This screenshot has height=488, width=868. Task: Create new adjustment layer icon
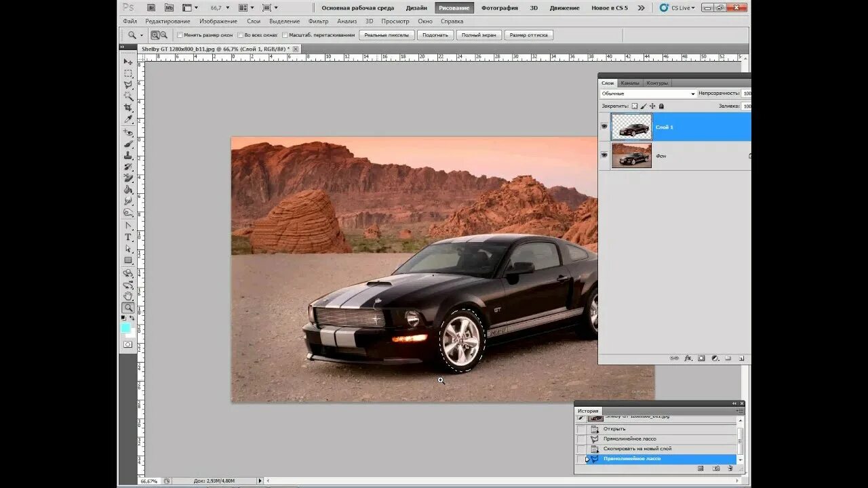pyautogui.click(x=715, y=358)
